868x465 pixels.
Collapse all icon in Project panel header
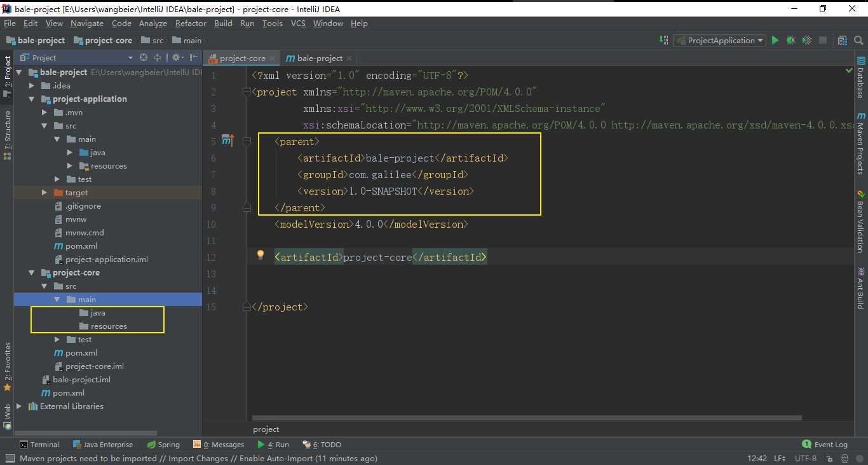(157, 57)
